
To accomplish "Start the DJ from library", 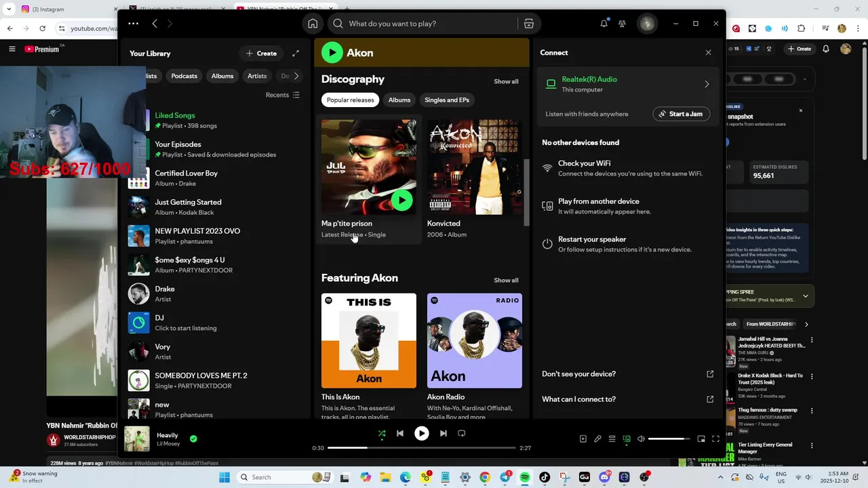I will (x=214, y=323).
